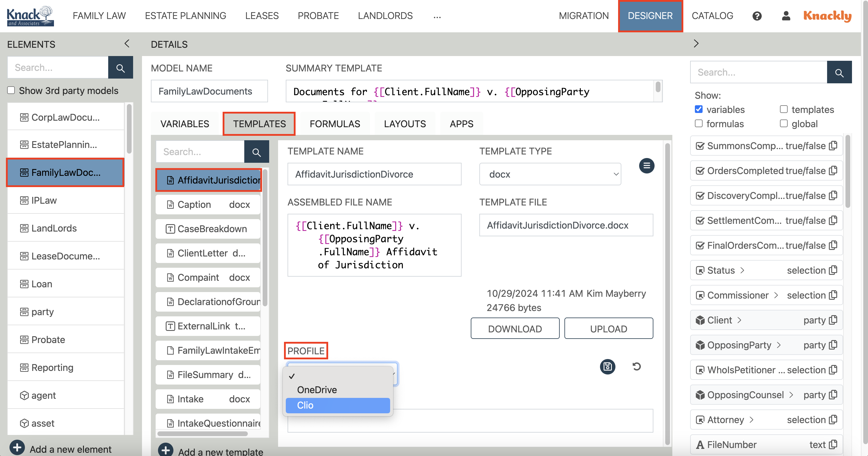Open the Apps tab
Screen dimensions: 868x456
coord(461,124)
